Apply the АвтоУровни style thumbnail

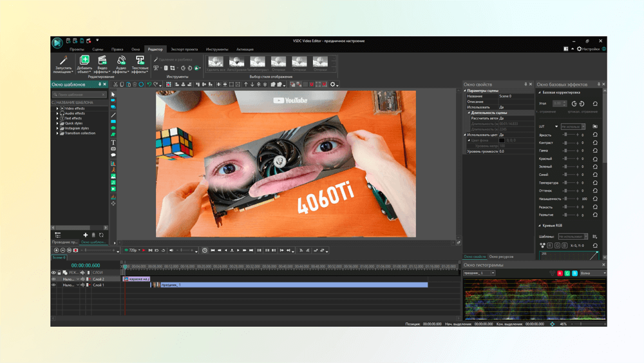(x=236, y=63)
